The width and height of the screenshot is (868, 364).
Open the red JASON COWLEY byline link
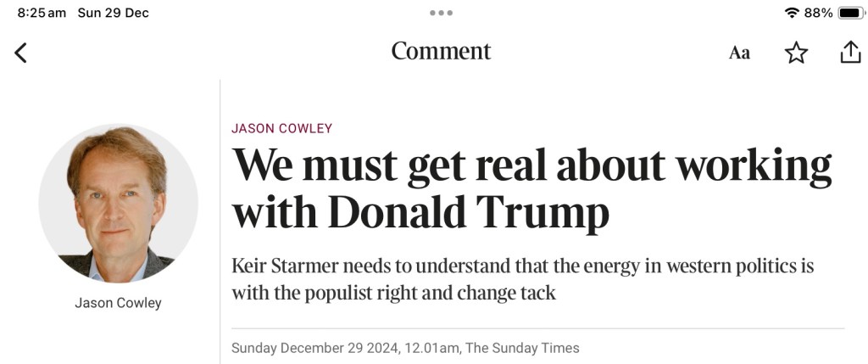click(281, 128)
